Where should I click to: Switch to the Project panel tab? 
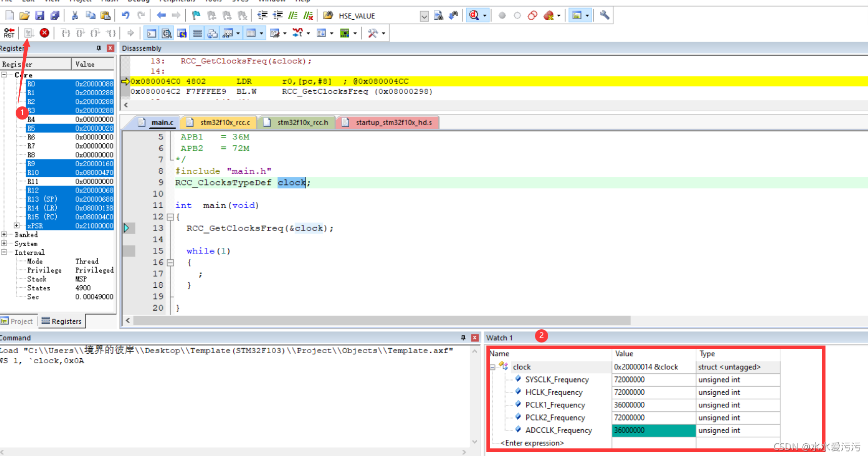[x=17, y=321]
